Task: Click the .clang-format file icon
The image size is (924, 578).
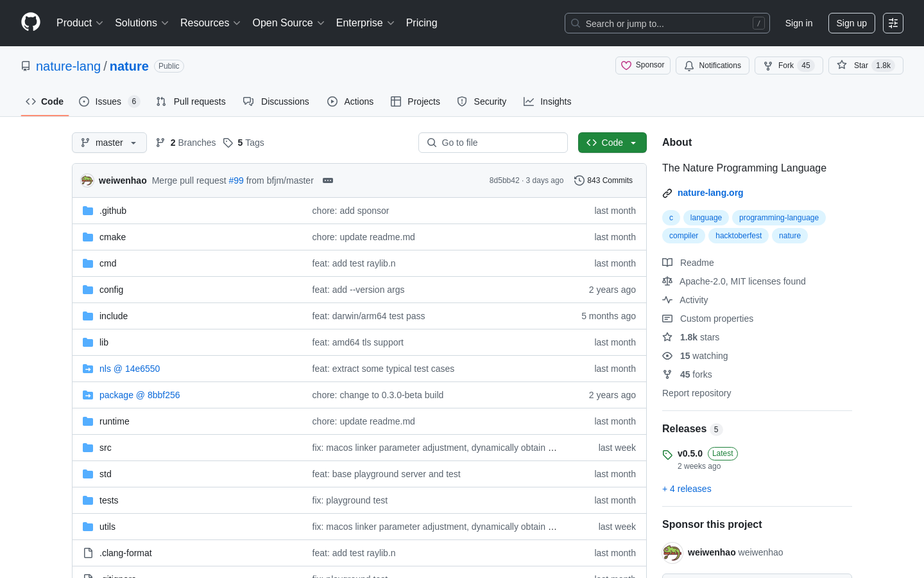Action: [88, 553]
